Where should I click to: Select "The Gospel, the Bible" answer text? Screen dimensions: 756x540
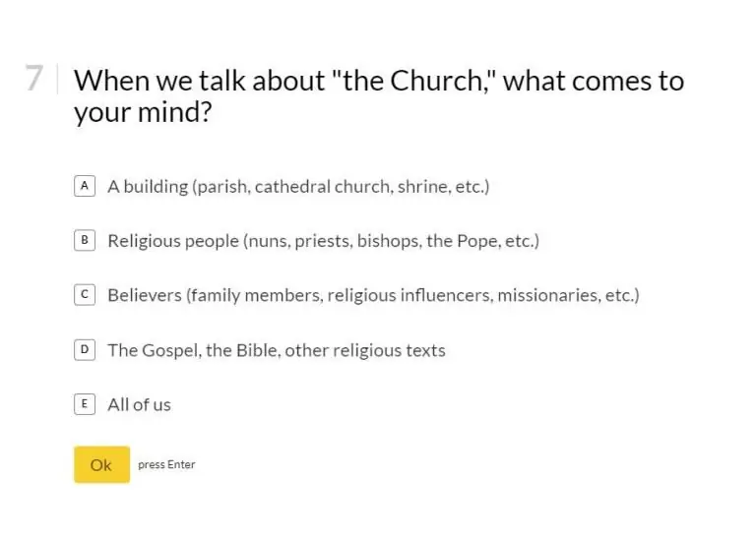pyautogui.click(x=193, y=350)
